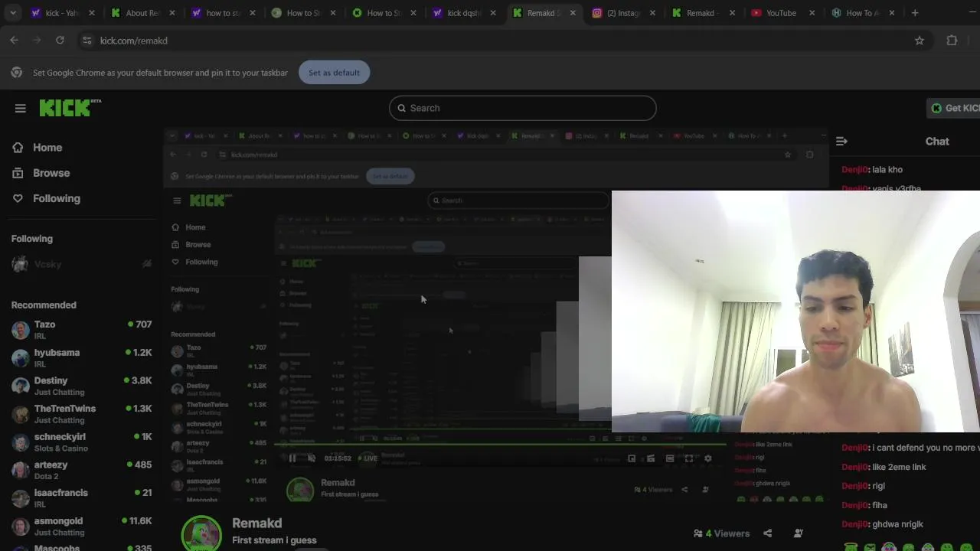The height and width of the screenshot is (551, 980).
Task: Open recommended channel hyubsama
Action: (x=80, y=358)
